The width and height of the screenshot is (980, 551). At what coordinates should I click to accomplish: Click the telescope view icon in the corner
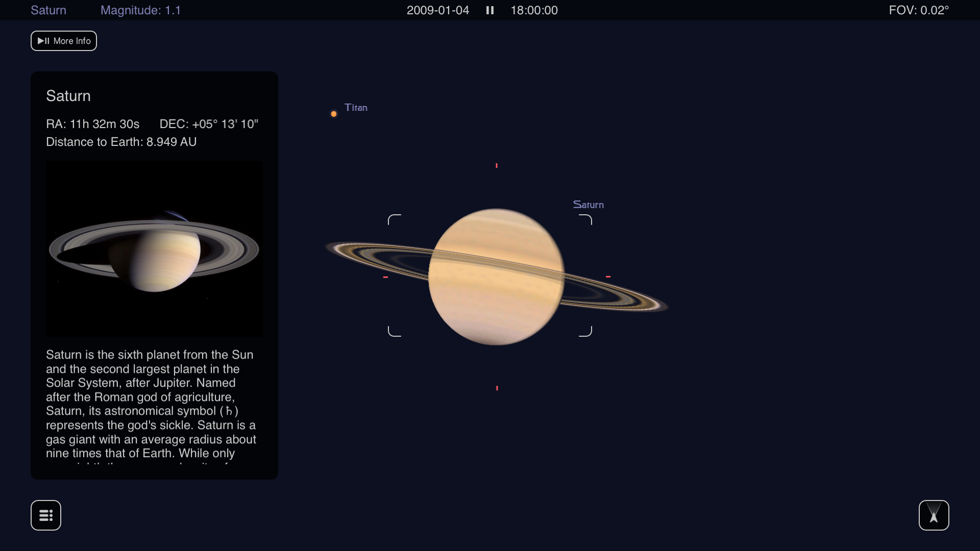[934, 515]
